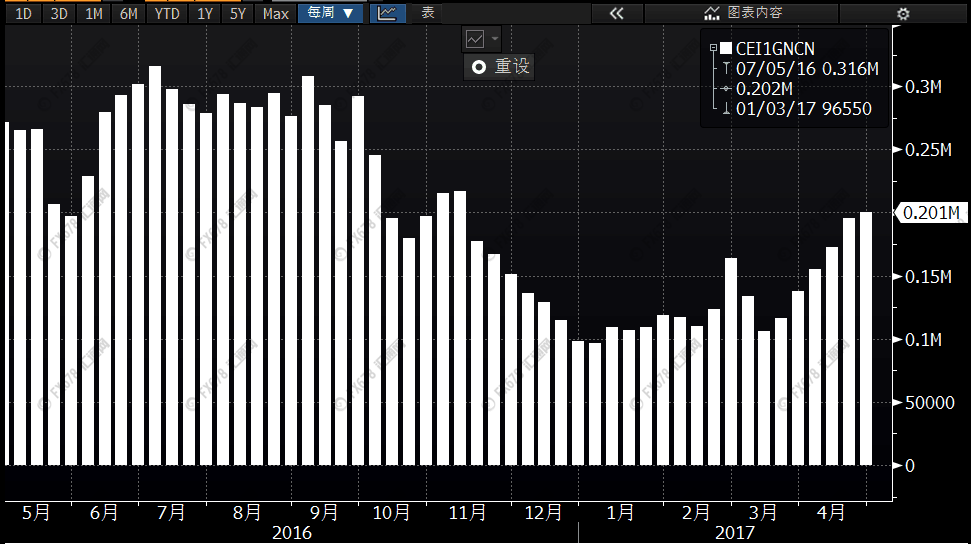Switch to the YTD range tab
This screenshot has width=971, height=544.
[167, 13]
